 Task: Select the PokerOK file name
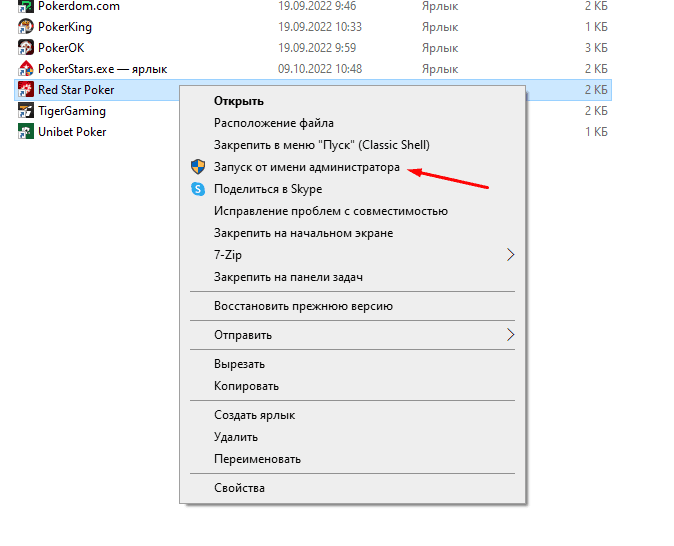click(x=61, y=48)
